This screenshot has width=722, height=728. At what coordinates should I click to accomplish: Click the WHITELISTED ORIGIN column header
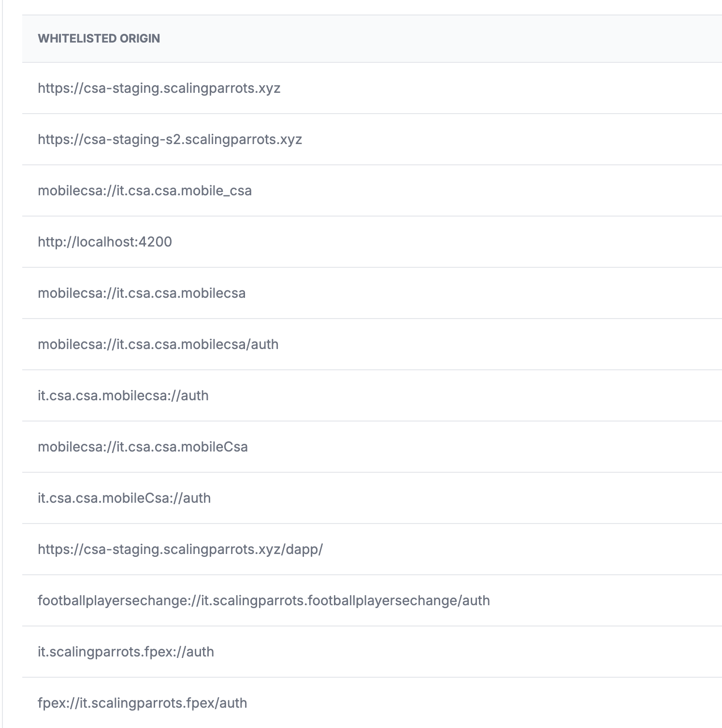99,39
